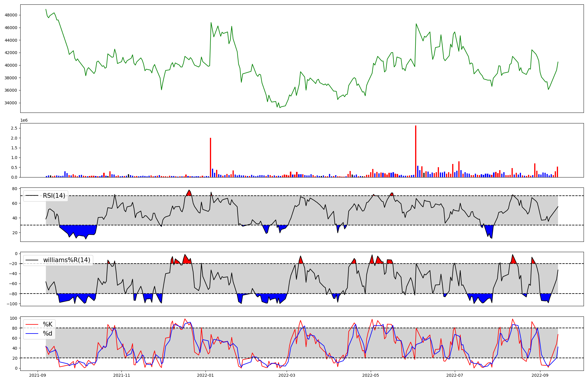The height and width of the screenshot is (382, 588).
Task: Click the RSI(14) legend label
Action: tap(54, 196)
